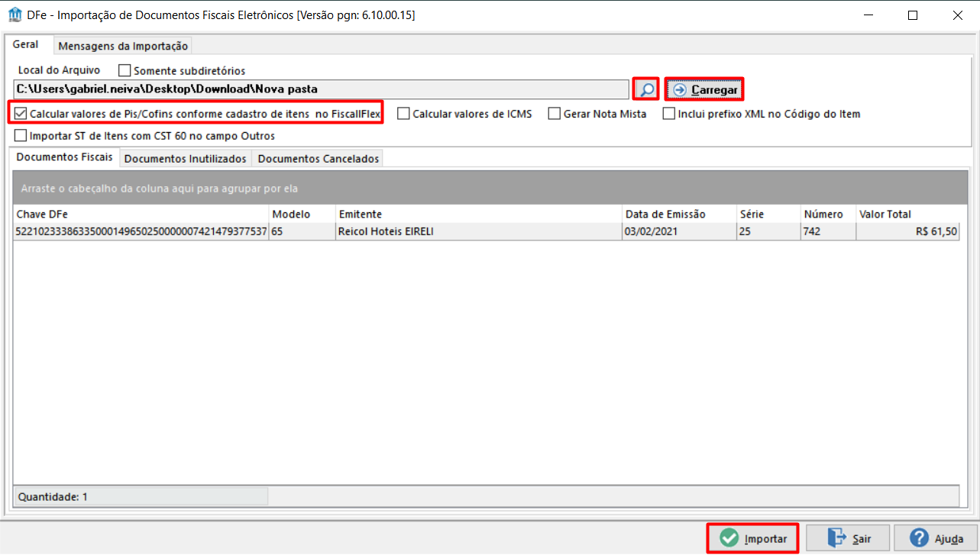Click the magnifier folder-search icon
This screenshot has width=980, height=555.
[x=646, y=89]
